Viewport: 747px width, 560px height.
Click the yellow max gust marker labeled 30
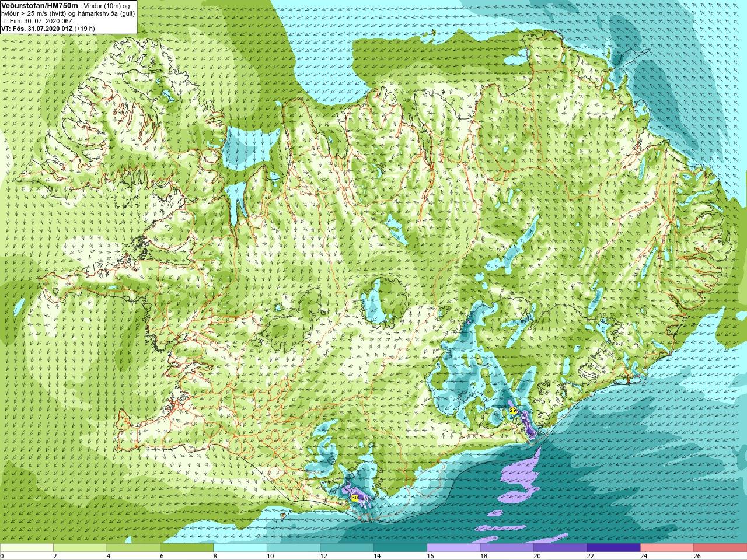(355, 498)
